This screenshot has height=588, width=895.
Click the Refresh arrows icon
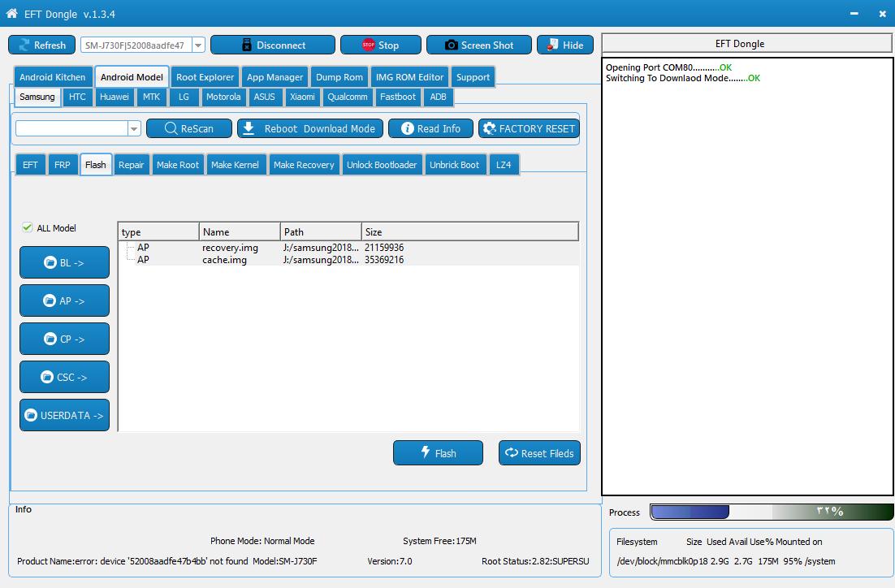[x=24, y=45]
